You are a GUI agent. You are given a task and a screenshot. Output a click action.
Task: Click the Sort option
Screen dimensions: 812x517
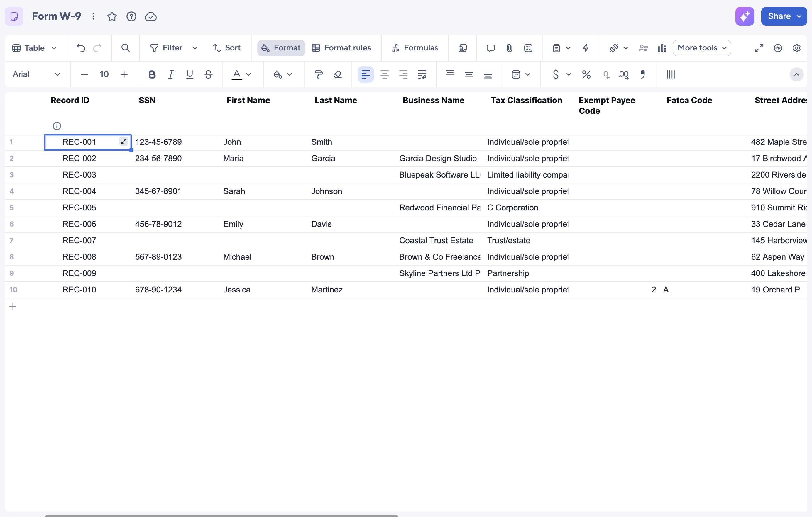(226, 48)
